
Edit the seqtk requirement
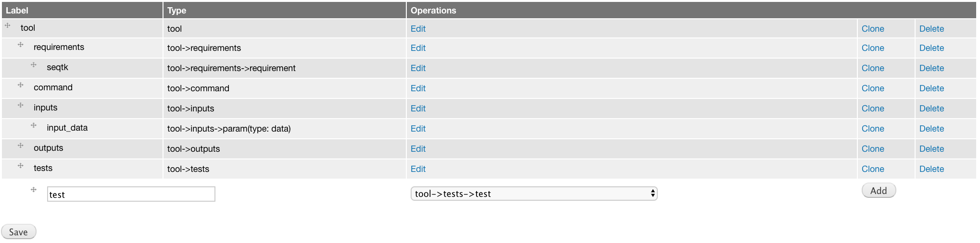(418, 68)
